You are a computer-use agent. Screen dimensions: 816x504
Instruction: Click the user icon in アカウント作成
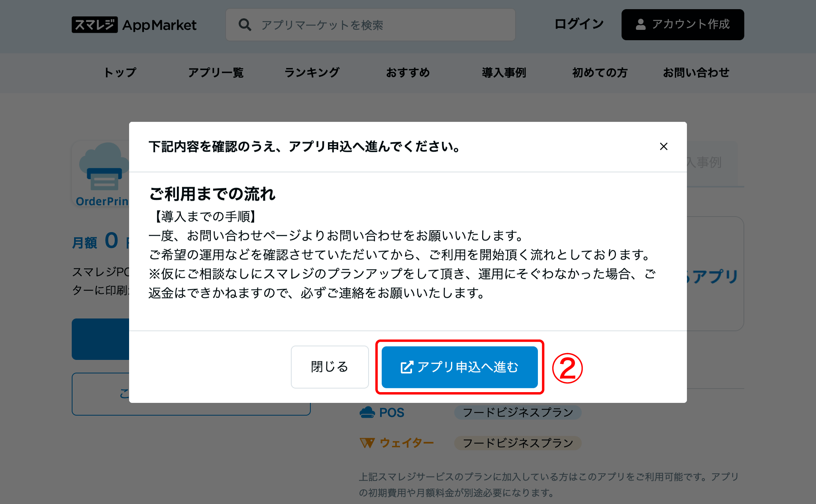[x=640, y=25]
